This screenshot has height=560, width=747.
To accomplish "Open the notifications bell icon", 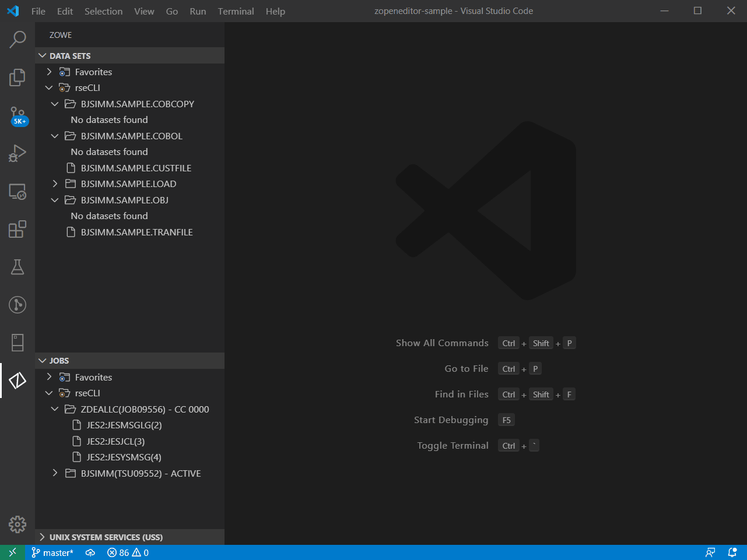I will pyautogui.click(x=732, y=552).
